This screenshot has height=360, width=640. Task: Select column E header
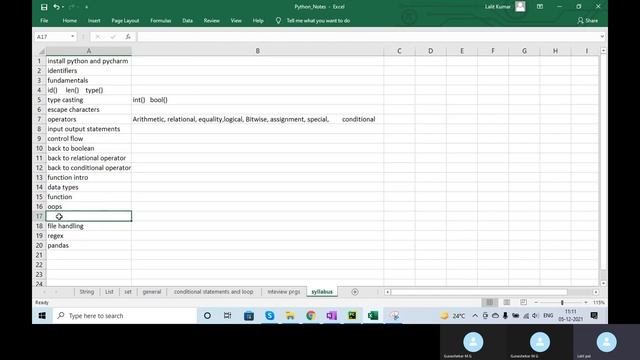[x=462, y=51]
